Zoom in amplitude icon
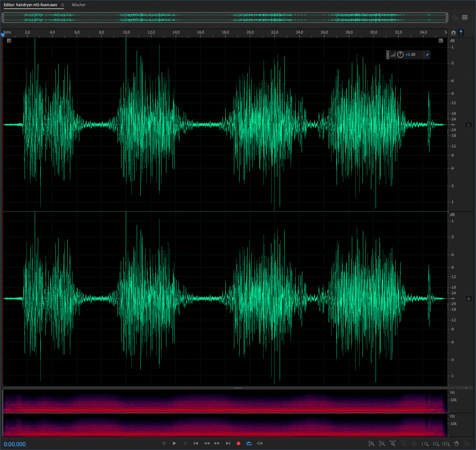 371,444
